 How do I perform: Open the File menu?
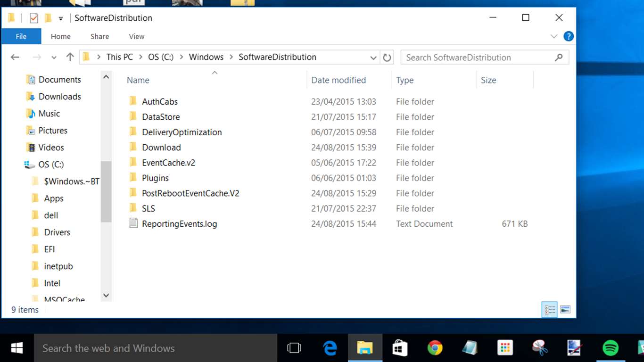tap(21, 36)
